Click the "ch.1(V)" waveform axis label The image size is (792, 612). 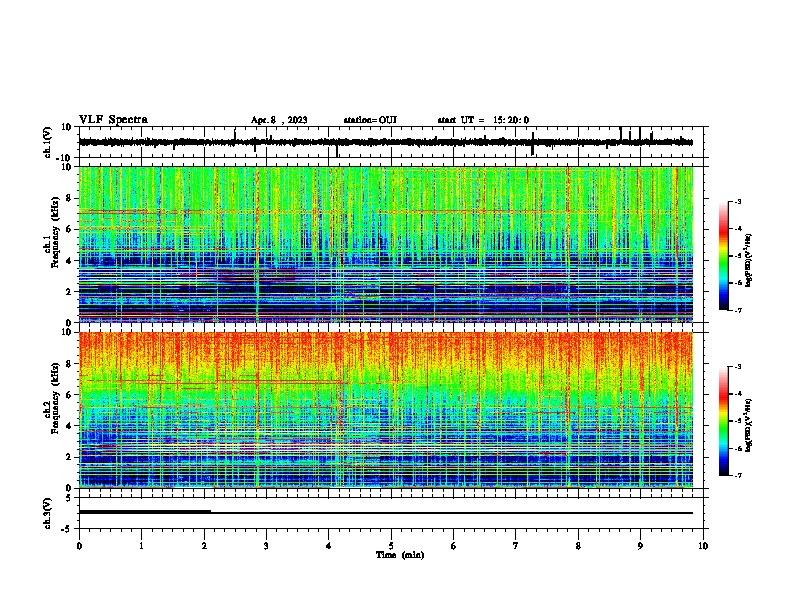coord(47,142)
